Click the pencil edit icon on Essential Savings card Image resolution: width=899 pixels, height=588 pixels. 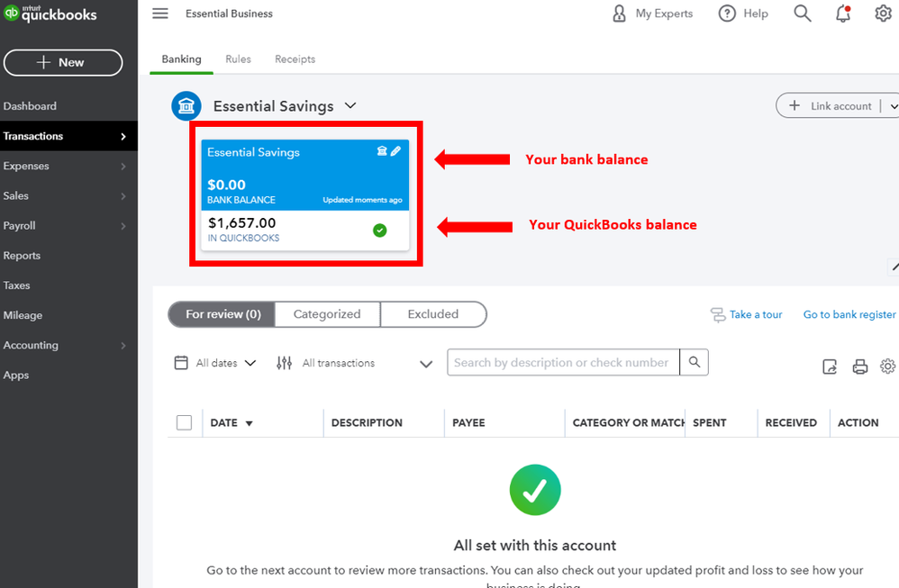(395, 151)
